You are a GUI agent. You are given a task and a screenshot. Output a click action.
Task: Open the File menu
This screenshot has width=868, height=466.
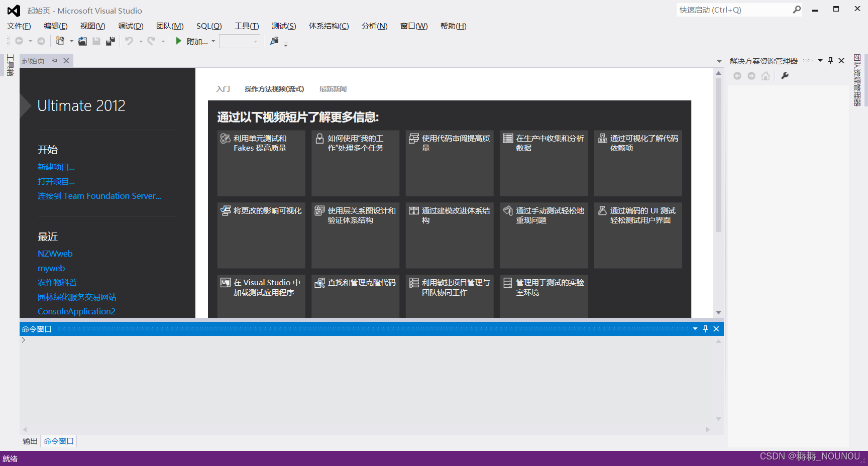[19, 26]
